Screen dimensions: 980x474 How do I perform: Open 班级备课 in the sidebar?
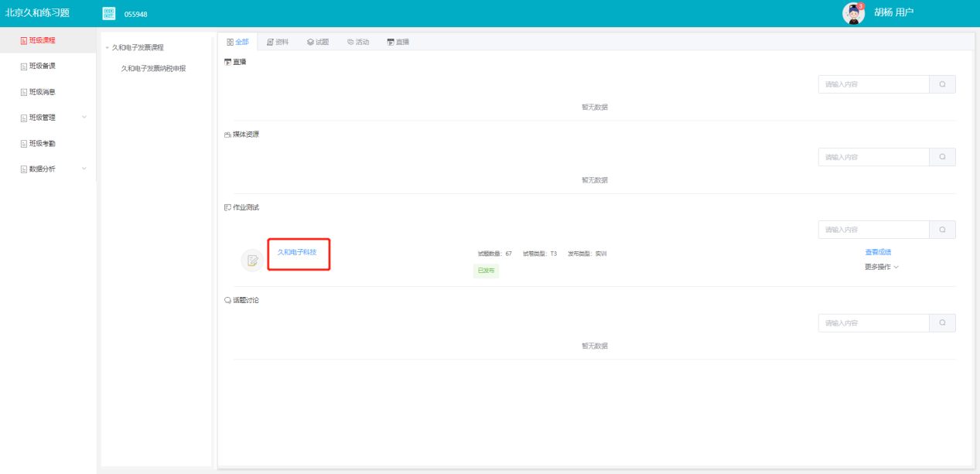(42, 66)
